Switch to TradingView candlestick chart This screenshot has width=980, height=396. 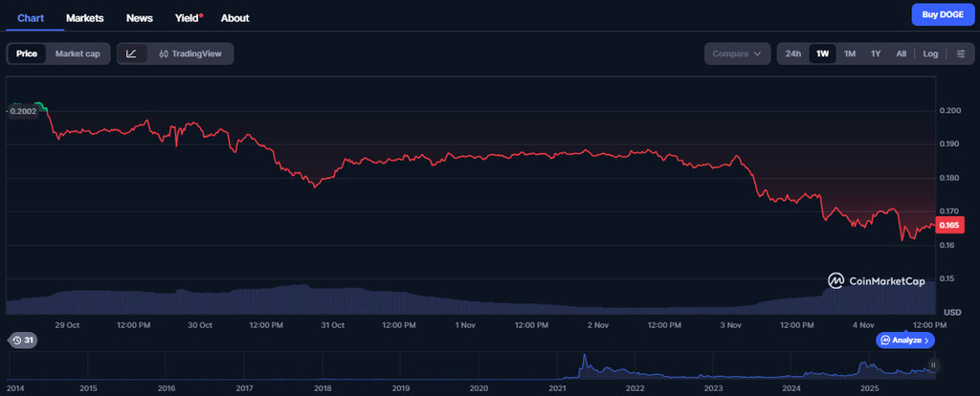point(190,54)
